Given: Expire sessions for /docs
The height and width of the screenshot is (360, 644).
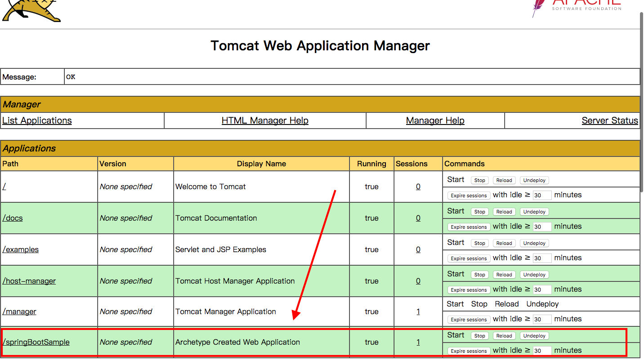Looking at the screenshot, I should point(469,227).
